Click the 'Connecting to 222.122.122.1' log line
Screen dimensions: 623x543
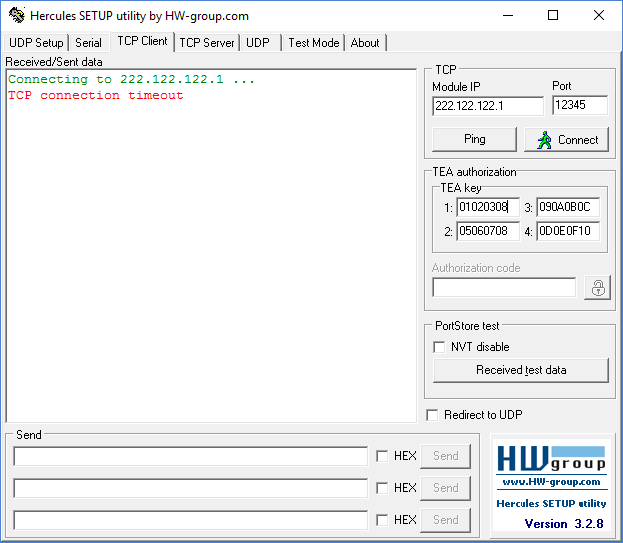pyautogui.click(x=131, y=79)
